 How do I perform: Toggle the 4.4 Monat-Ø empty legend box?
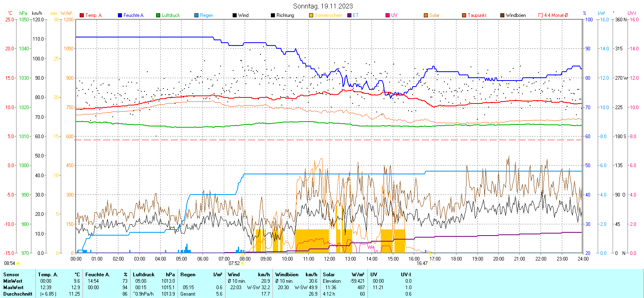pos(541,15)
